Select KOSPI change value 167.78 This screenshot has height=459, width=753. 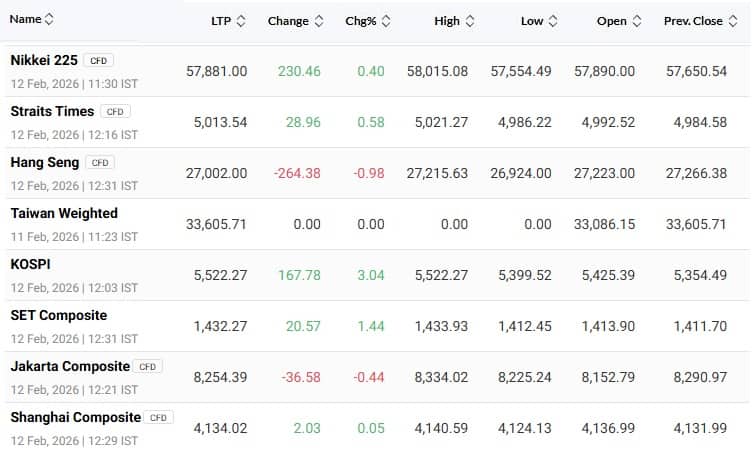[x=299, y=276]
